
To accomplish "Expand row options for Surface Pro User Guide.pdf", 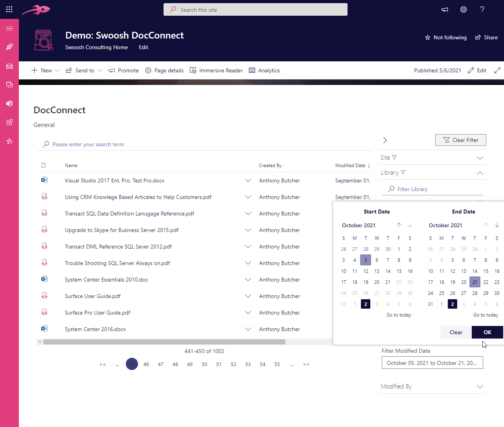I will click(248, 313).
